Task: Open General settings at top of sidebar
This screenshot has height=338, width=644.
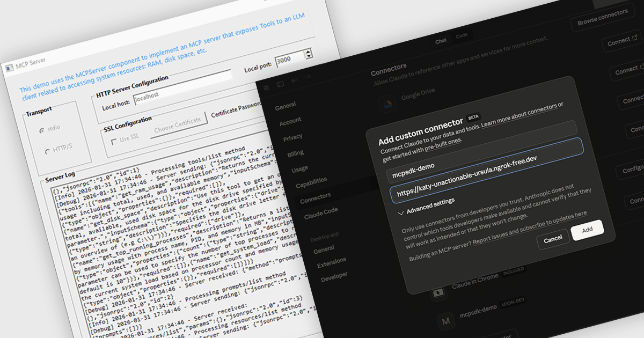Action: point(286,107)
